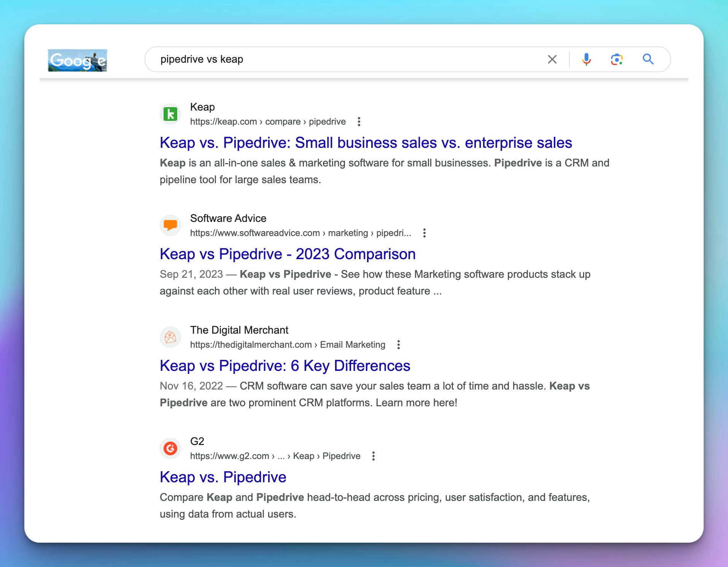Click the G2 site name

pos(197,441)
